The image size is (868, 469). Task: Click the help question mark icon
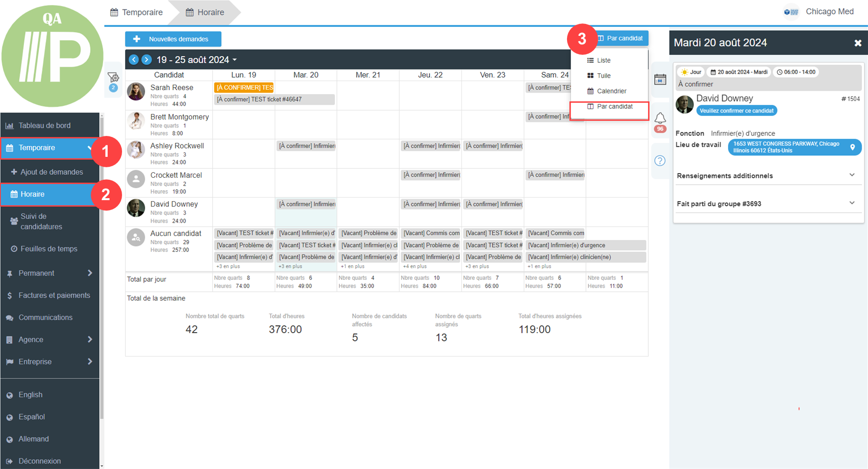point(660,161)
